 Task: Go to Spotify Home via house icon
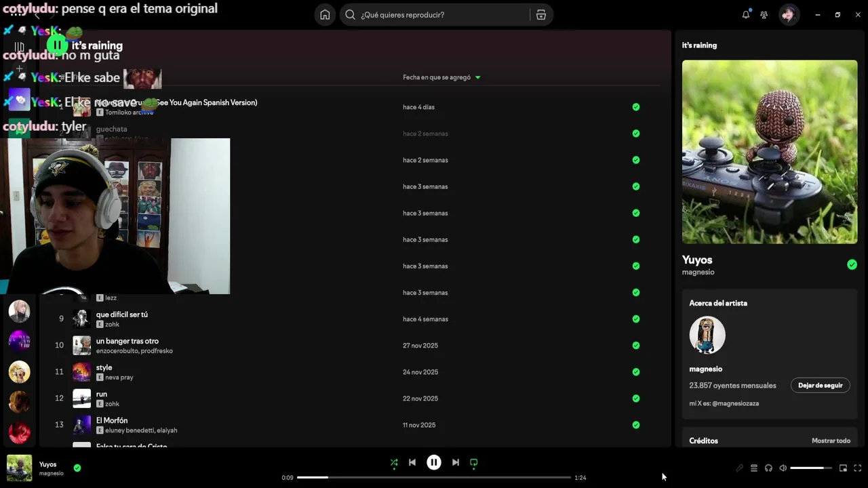point(325,15)
